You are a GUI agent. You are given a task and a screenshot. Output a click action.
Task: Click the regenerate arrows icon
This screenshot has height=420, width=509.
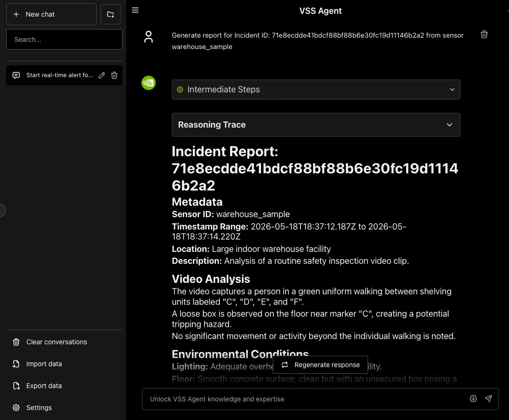click(285, 365)
